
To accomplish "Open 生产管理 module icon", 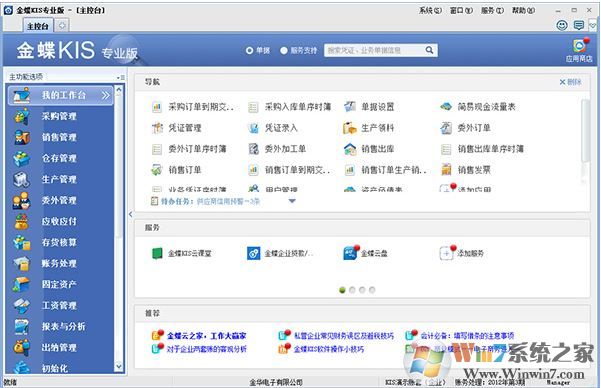I will (x=22, y=179).
